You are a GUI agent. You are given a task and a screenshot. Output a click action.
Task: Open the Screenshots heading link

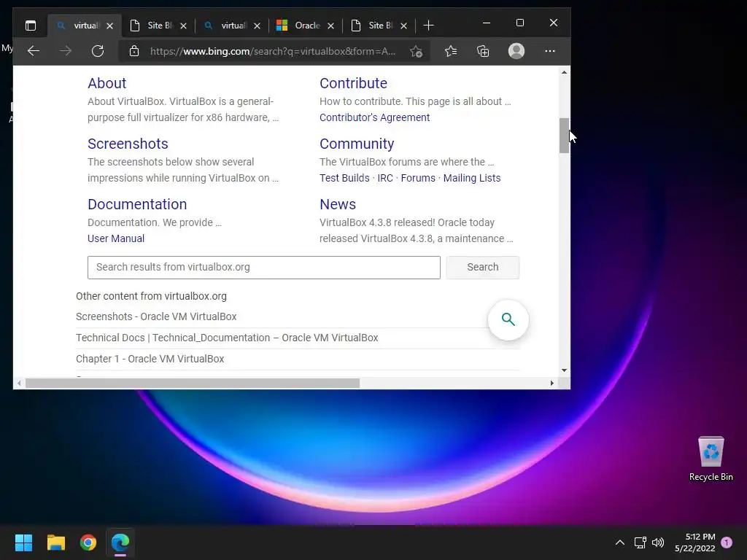128,144
